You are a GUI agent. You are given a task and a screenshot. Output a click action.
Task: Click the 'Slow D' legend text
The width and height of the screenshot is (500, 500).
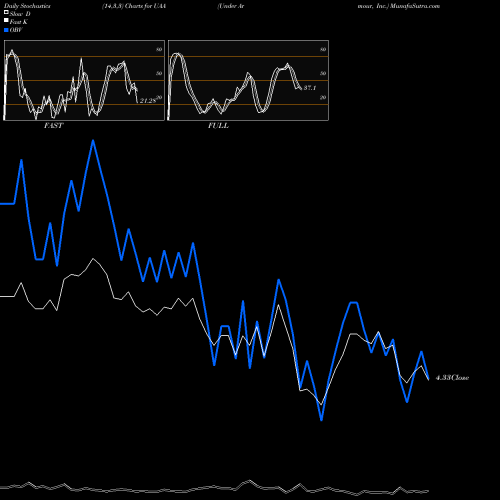click(x=20, y=14)
